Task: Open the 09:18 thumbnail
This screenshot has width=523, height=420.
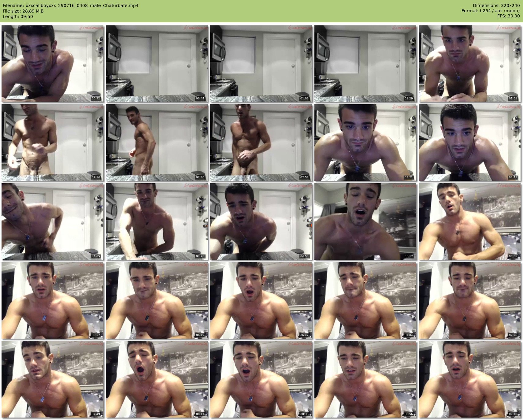Action: [470, 379]
